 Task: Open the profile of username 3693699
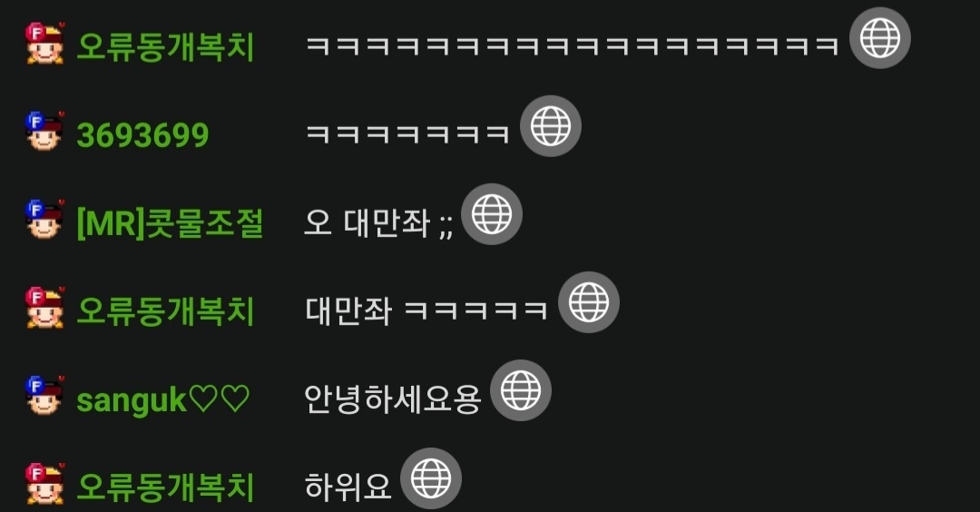[142, 135]
